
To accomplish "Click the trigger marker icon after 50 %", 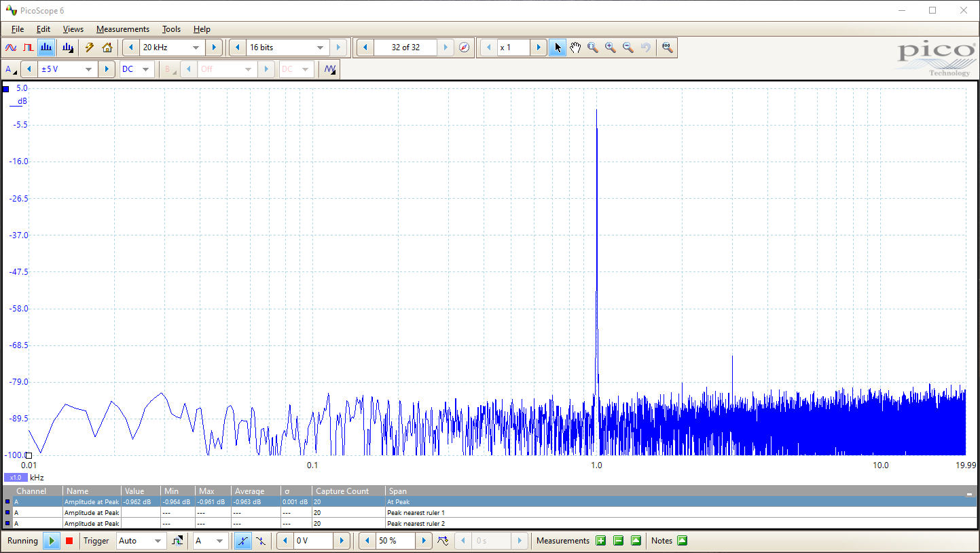I will pyautogui.click(x=443, y=541).
